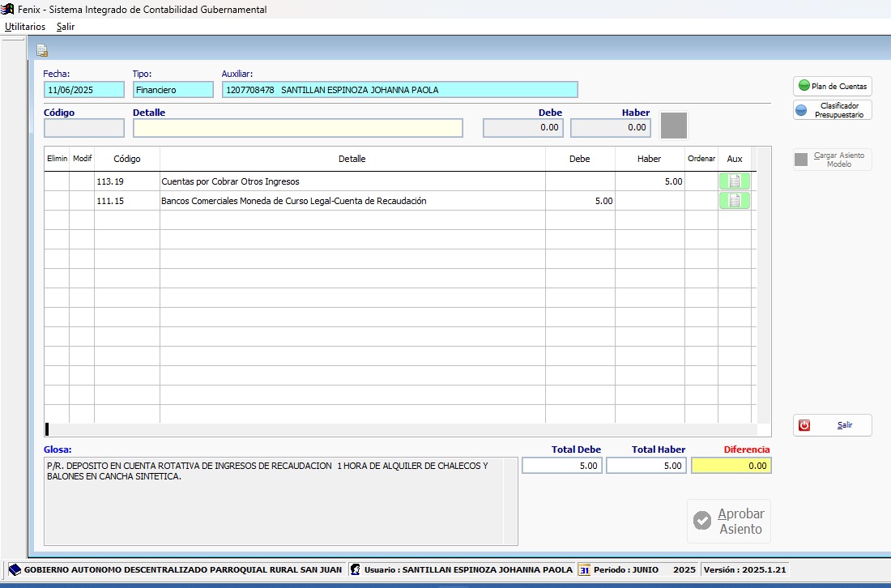
Task: Click the gray square beside Haber field
Action: tap(674, 126)
